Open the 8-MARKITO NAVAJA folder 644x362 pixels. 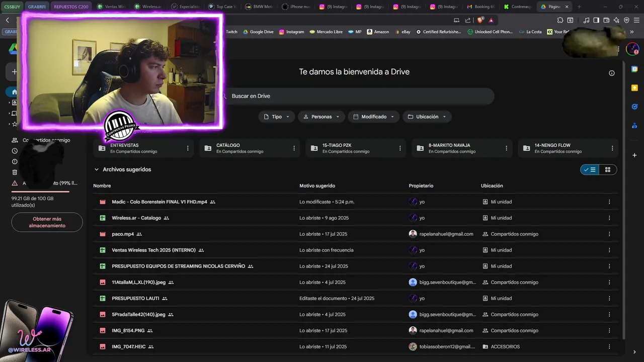pyautogui.click(x=462, y=148)
